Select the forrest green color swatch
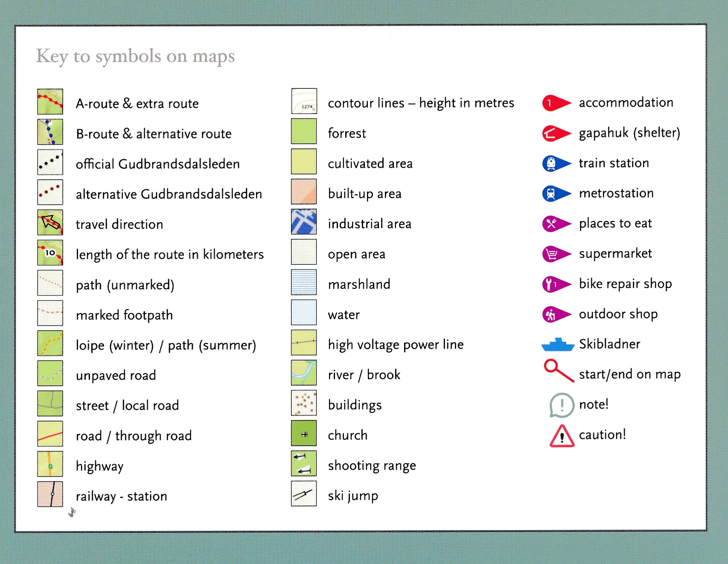The width and height of the screenshot is (728, 564). [x=304, y=131]
